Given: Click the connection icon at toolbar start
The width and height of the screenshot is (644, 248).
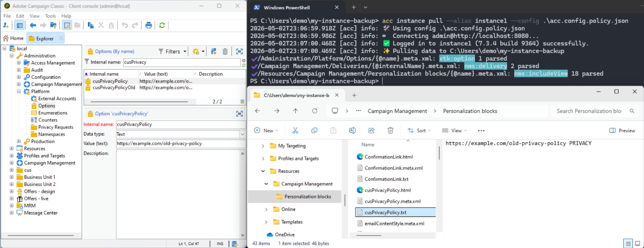Looking at the screenshot, I should pos(6,25).
